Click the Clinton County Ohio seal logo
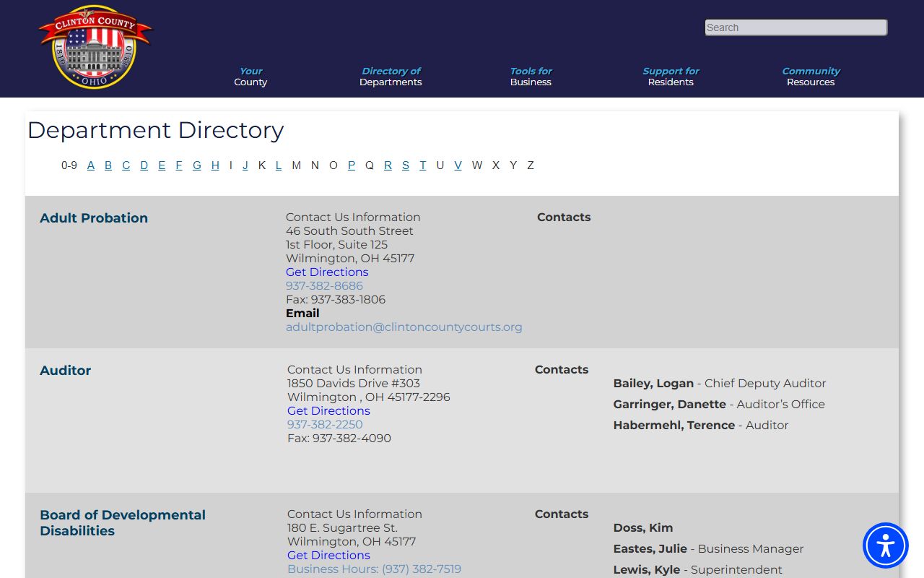The width and height of the screenshot is (924, 578). pyautogui.click(x=95, y=47)
